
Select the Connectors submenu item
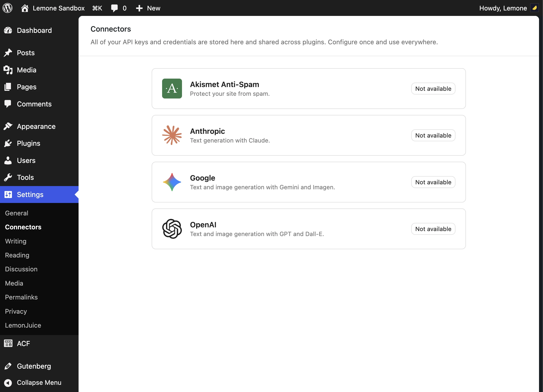[x=23, y=227]
